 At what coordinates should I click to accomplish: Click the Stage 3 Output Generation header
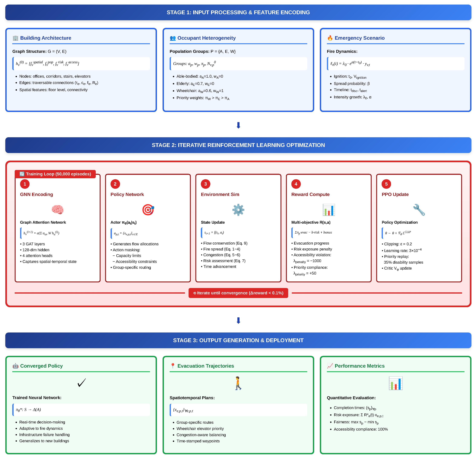(x=238, y=340)
